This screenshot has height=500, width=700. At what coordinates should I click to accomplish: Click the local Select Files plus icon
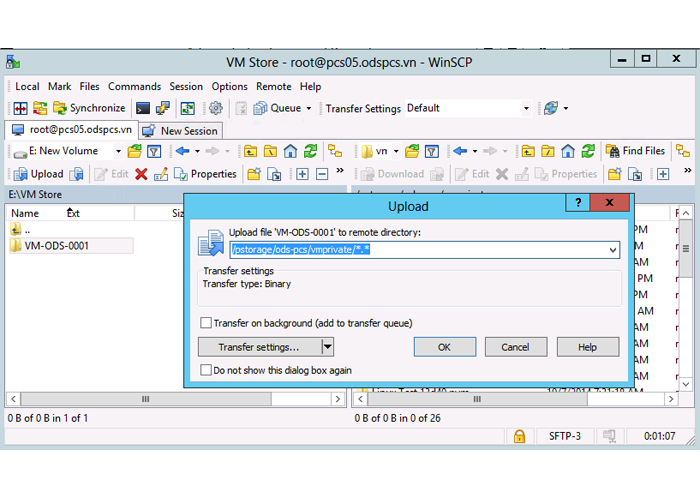tap(302, 174)
